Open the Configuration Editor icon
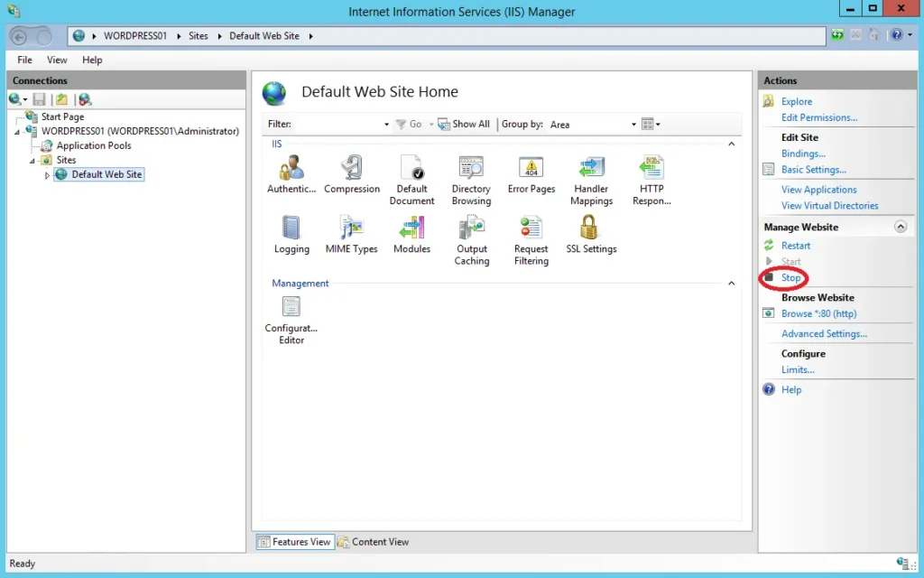This screenshot has height=578, width=924. click(291, 308)
